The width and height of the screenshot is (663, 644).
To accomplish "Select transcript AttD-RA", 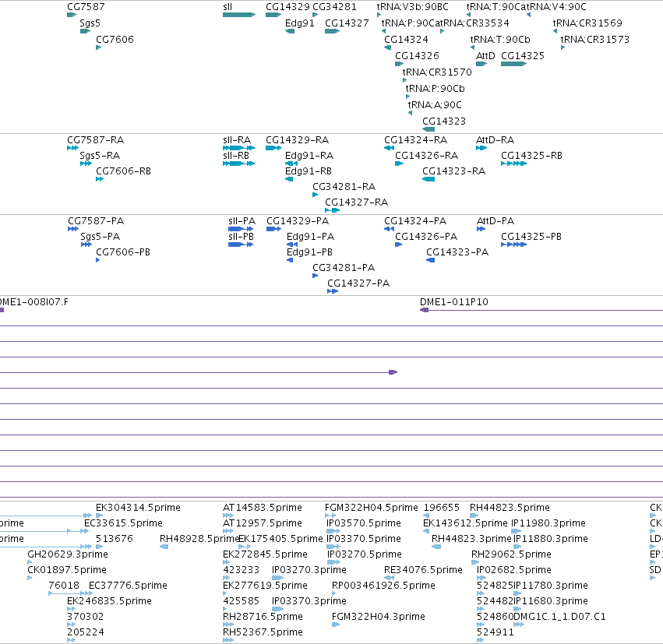I will (x=495, y=140).
